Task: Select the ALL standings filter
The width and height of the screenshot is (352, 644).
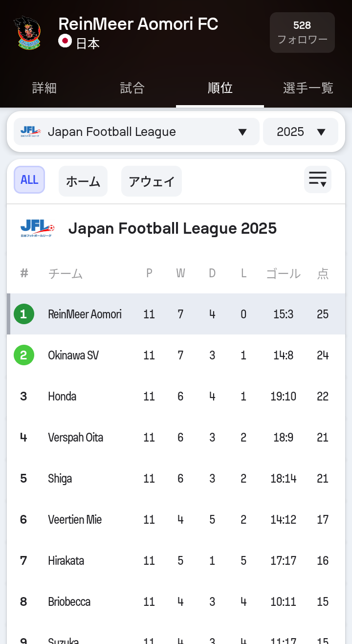Action: (29, 179)
